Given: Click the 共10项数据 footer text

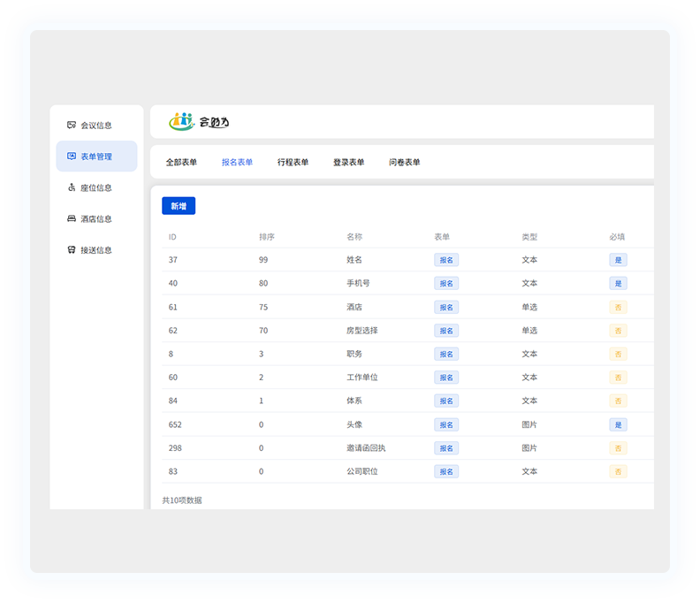Looking at the screenshot, I should tap(182, 500).
